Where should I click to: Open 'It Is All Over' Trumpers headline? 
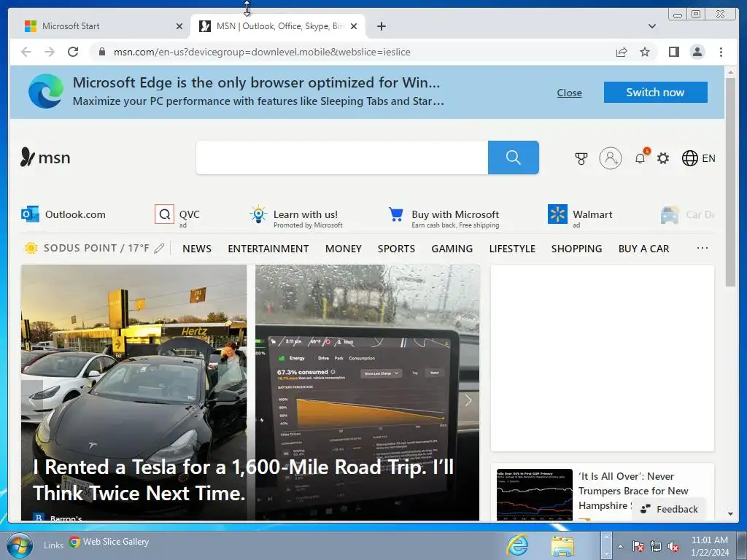pyautogui.click(x=633, y=491)
